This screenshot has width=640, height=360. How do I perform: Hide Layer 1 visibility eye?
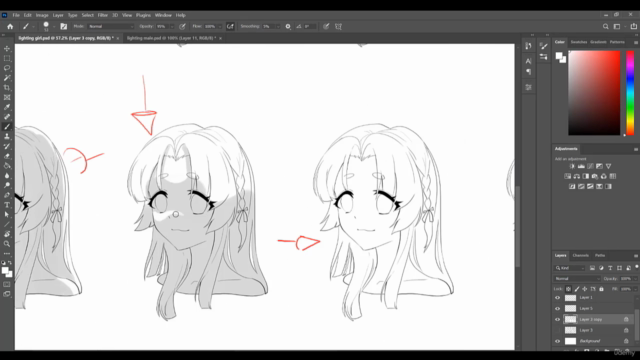(558, 298)
